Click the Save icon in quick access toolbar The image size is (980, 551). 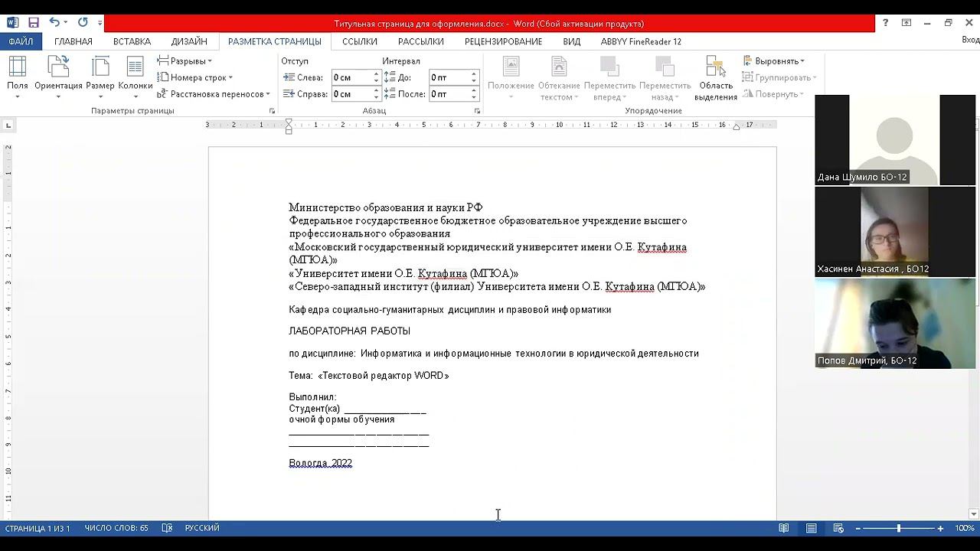tap(33, 23)
